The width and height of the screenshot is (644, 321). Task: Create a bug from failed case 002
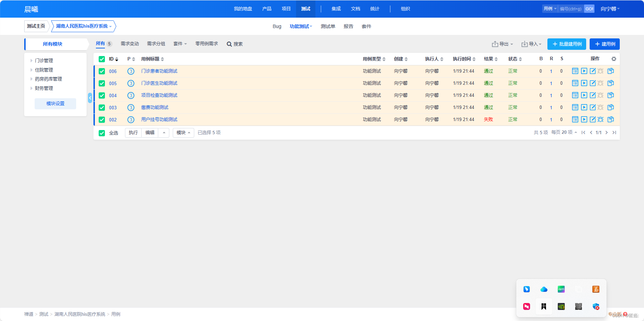(601, 119)
